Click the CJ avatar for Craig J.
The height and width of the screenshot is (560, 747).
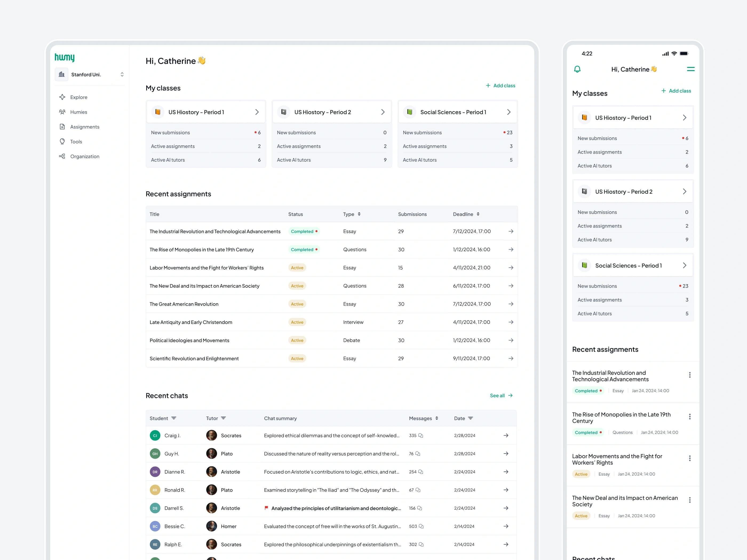(155, 435)
